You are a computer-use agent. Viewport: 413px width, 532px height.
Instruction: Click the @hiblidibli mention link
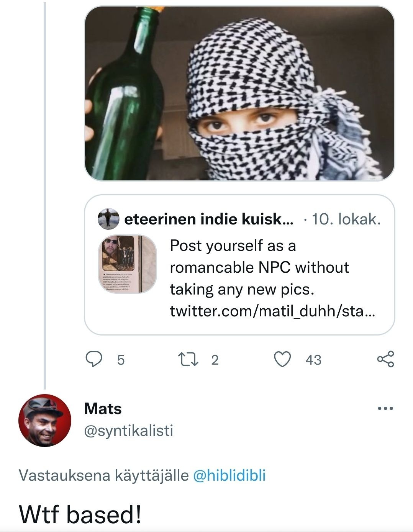(230, 475)
